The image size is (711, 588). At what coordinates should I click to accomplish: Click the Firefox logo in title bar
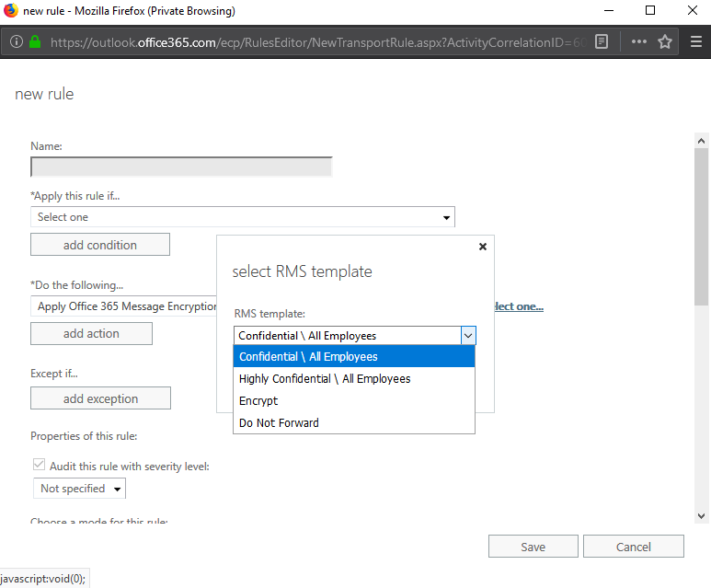10,10
